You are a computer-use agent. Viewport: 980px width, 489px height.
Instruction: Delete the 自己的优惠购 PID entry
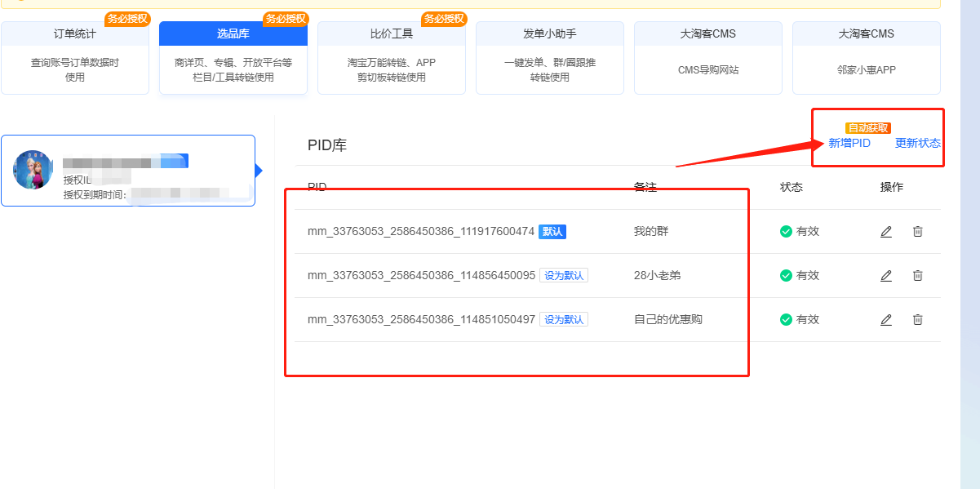[917, 320]
